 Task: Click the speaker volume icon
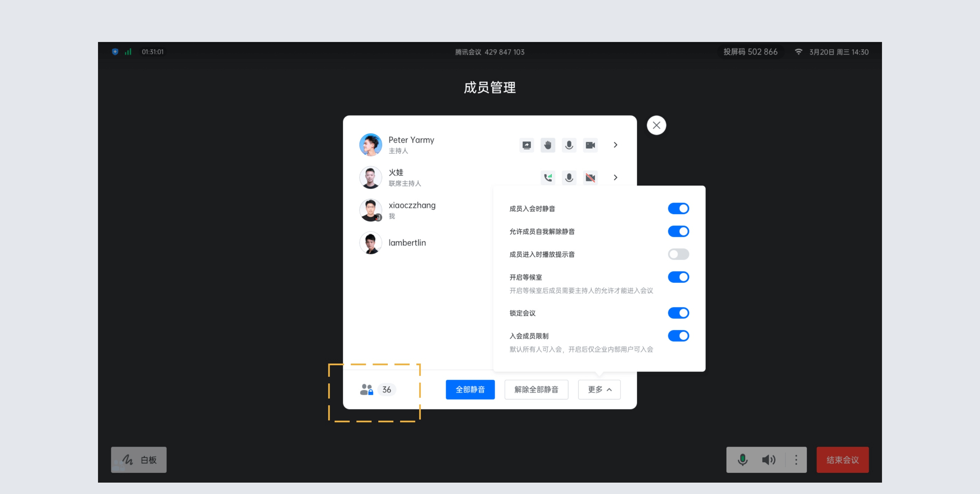tap(769, 460)
